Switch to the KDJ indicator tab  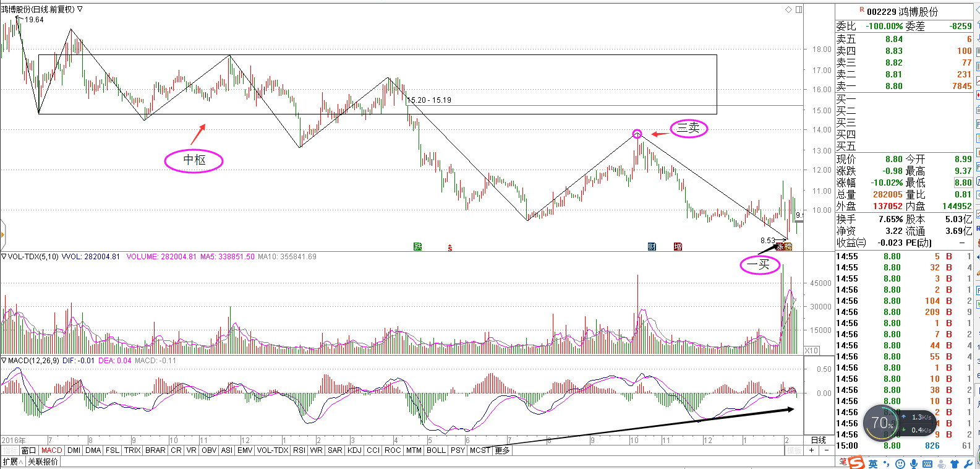(x=354, y=450)
